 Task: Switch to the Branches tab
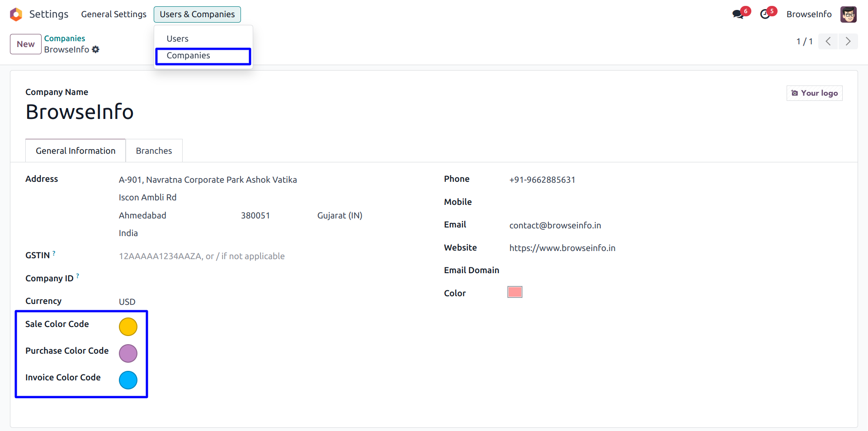coord(154,151)
